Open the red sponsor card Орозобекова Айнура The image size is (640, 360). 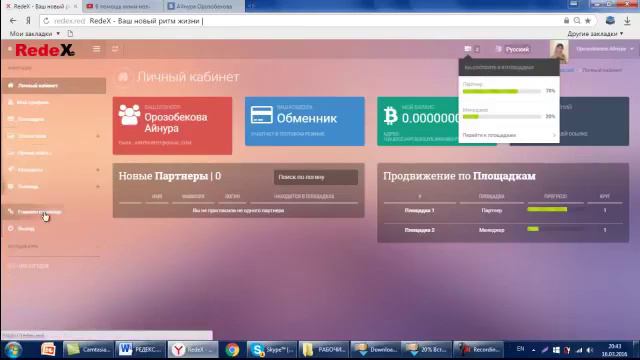[x=172, y=126]
